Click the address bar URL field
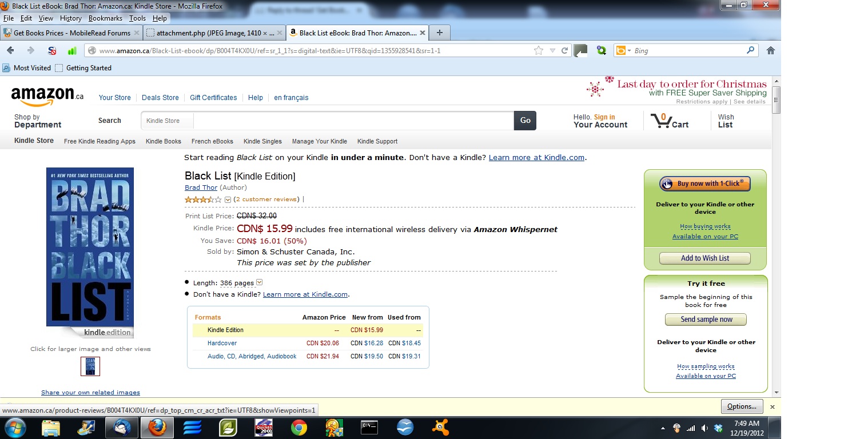868x439 pixels. click(x=314, y=51)
